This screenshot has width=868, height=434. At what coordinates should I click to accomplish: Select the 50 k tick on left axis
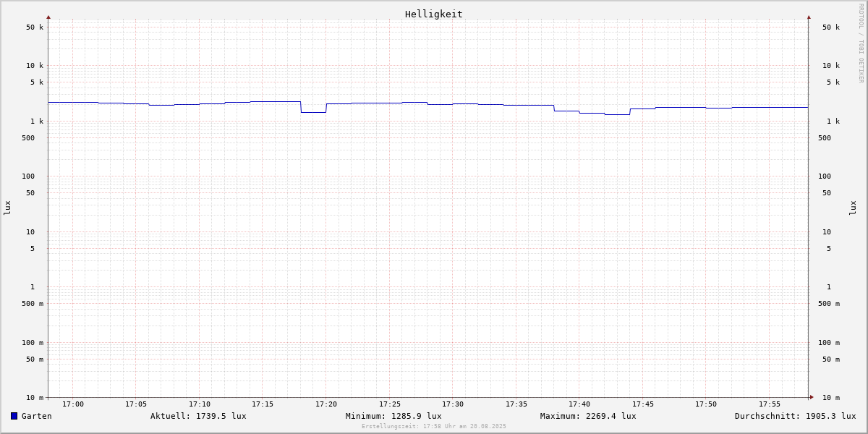tap(35, 27)
